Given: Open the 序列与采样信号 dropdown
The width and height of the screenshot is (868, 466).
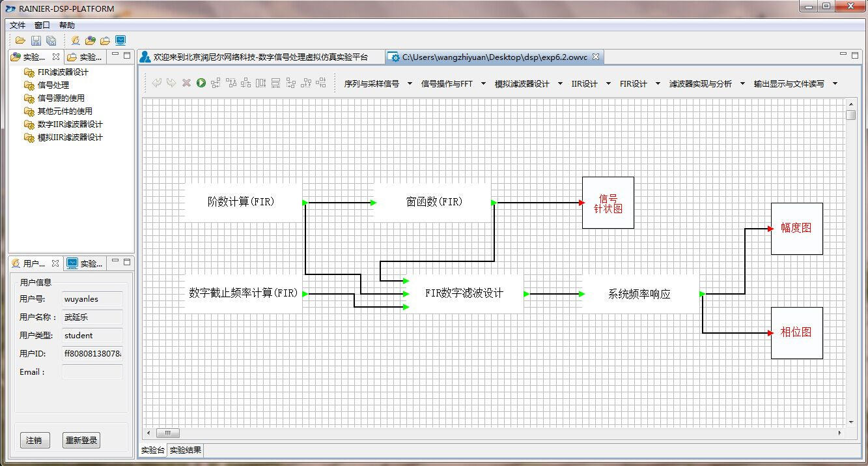Looking at the screenshot, I should coord(410,83).
